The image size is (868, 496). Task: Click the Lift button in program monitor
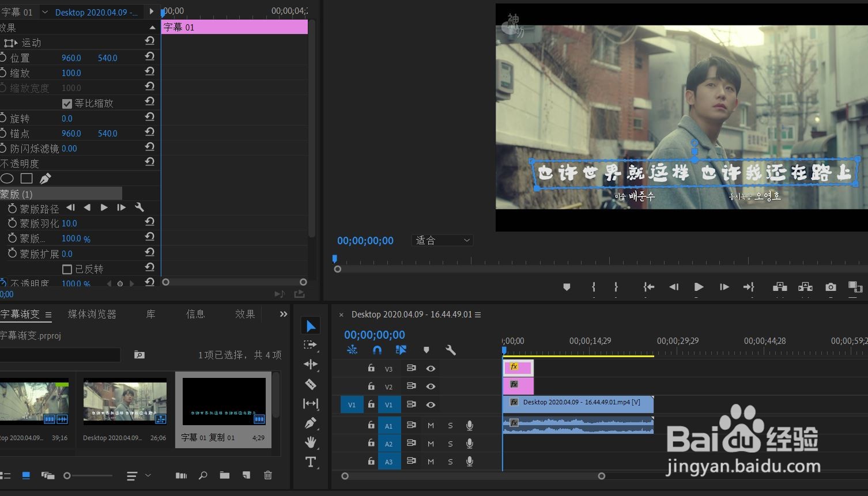[780, 287]
